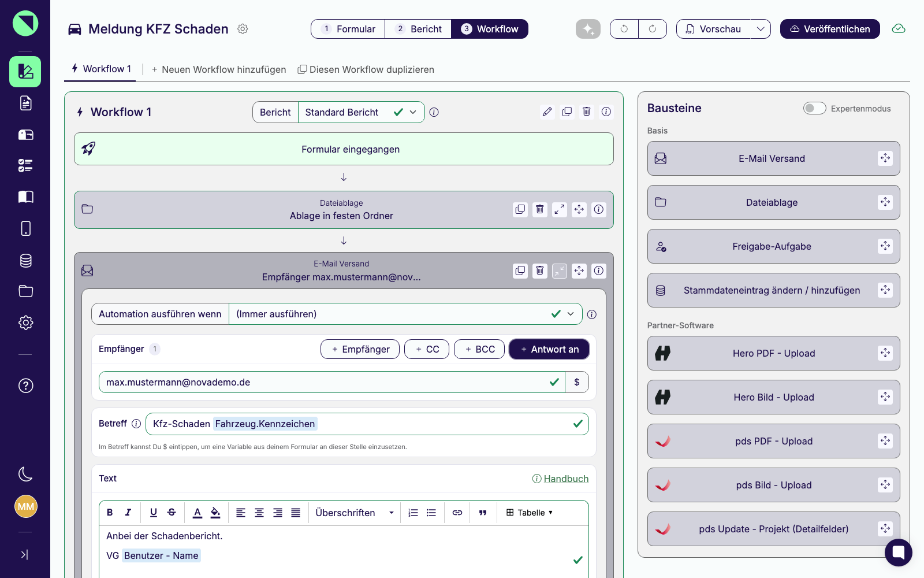Click the Vorschau button

pos(714,29)
